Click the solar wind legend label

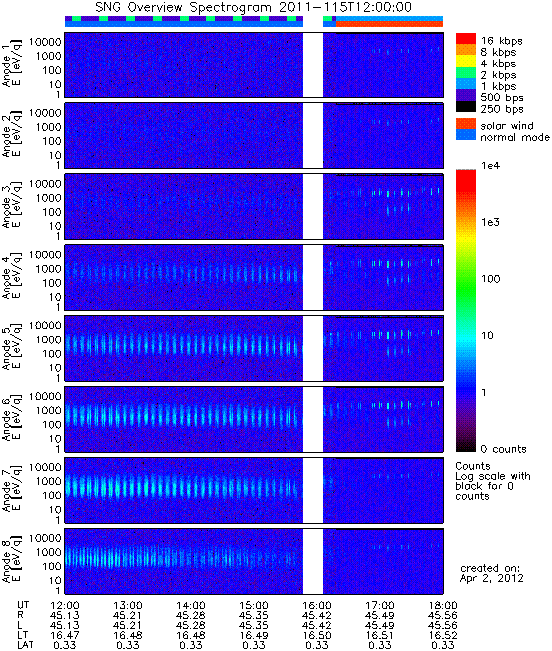[507, 126]
